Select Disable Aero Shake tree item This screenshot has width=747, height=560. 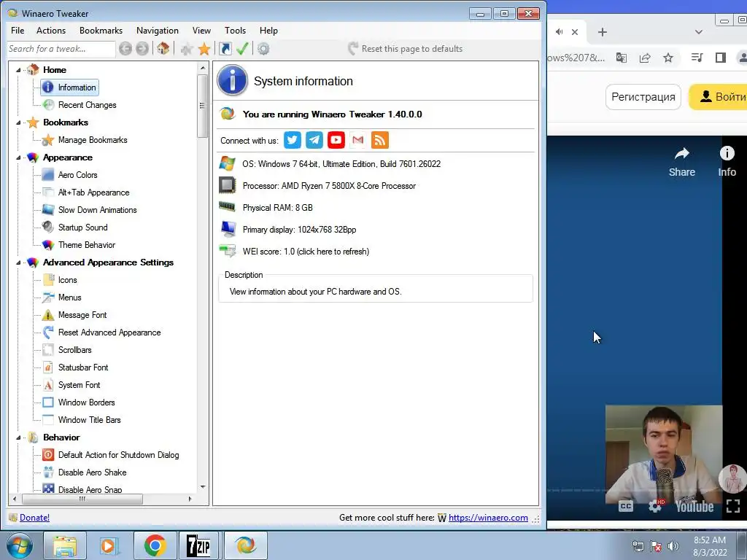(x=93, y=472)
